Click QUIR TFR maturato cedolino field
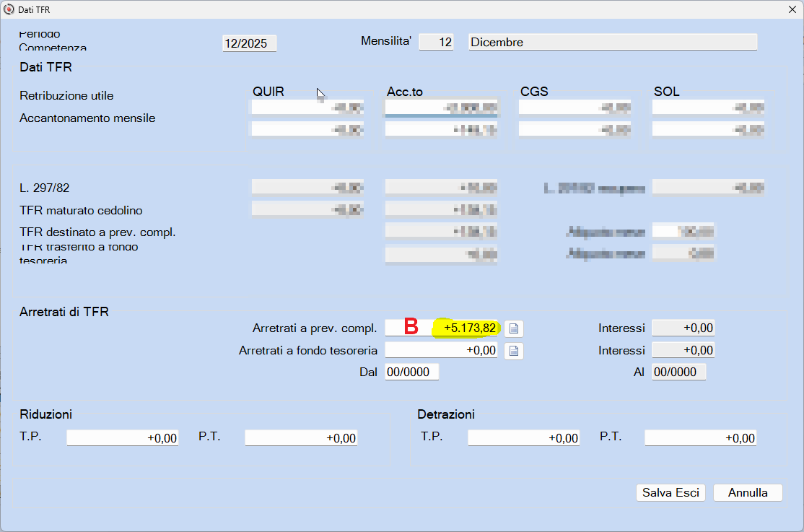Viewport: 804px width, 532px height. tap(307, 209)
